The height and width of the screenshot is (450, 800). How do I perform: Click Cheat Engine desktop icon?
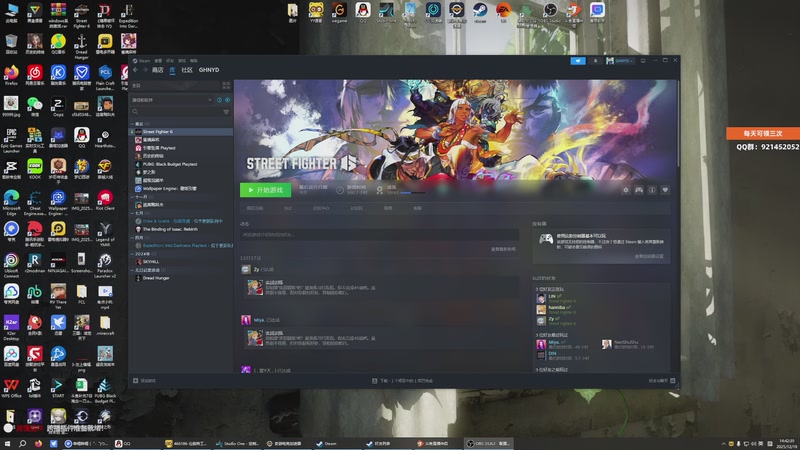coord(35,203)
